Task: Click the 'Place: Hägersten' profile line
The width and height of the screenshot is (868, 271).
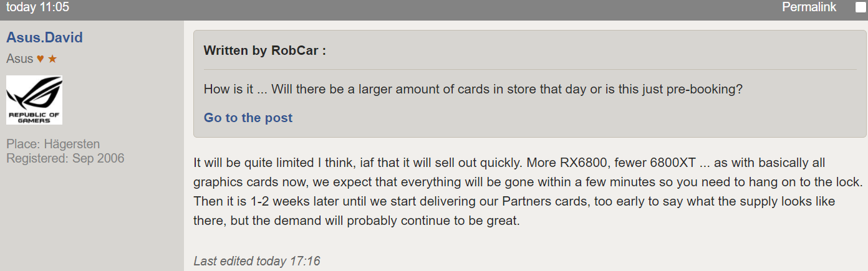Action: [53, 145]
